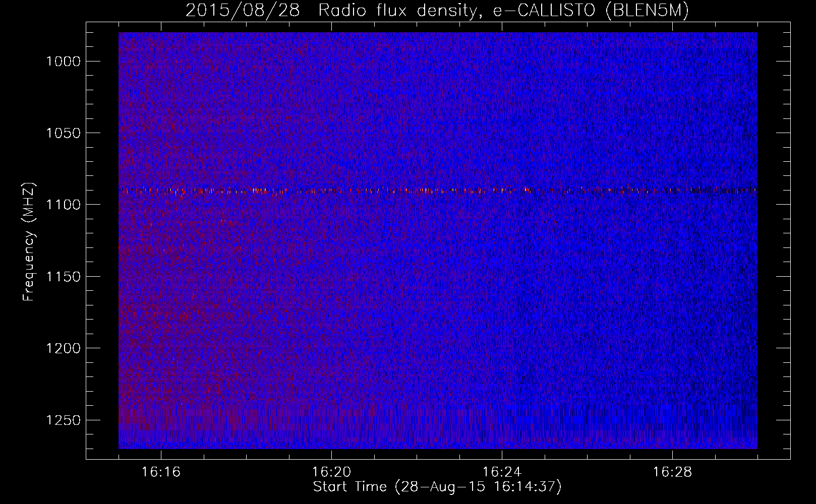
Task: Select the 1250 frequency tick label
Action: pos(64,420)
